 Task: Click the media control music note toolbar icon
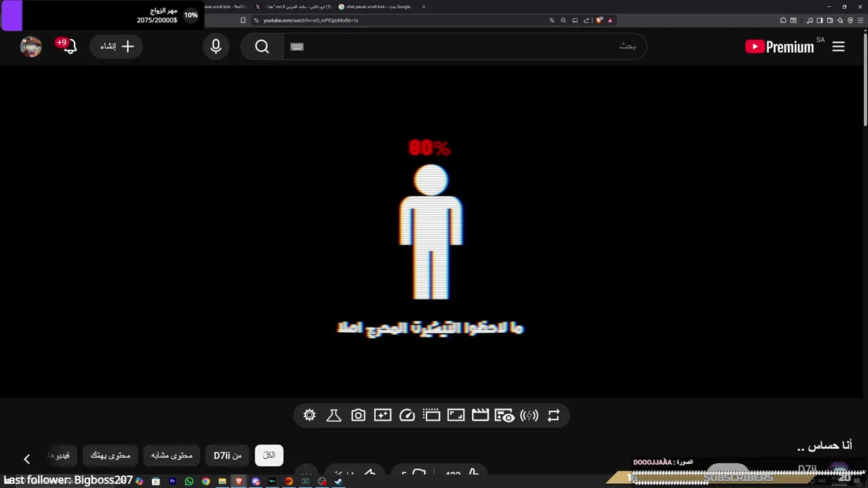pyautogui.click(x=810, y=20)
